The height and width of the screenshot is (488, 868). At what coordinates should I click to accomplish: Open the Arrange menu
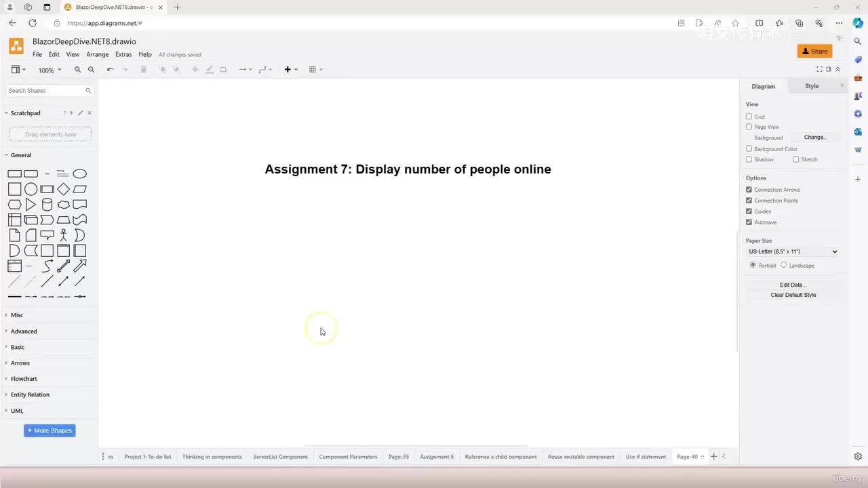[98, 54]
